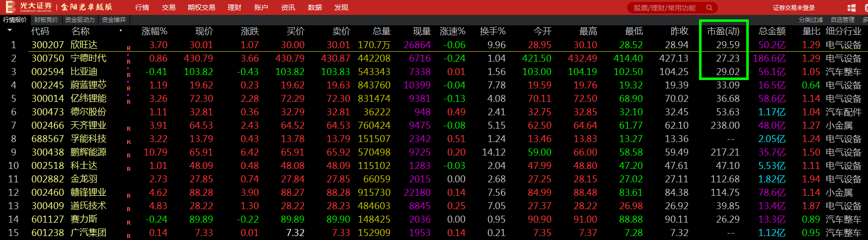Sort by the 总量 column header
This screenshot has width=868, height=240.
[381, 31]
